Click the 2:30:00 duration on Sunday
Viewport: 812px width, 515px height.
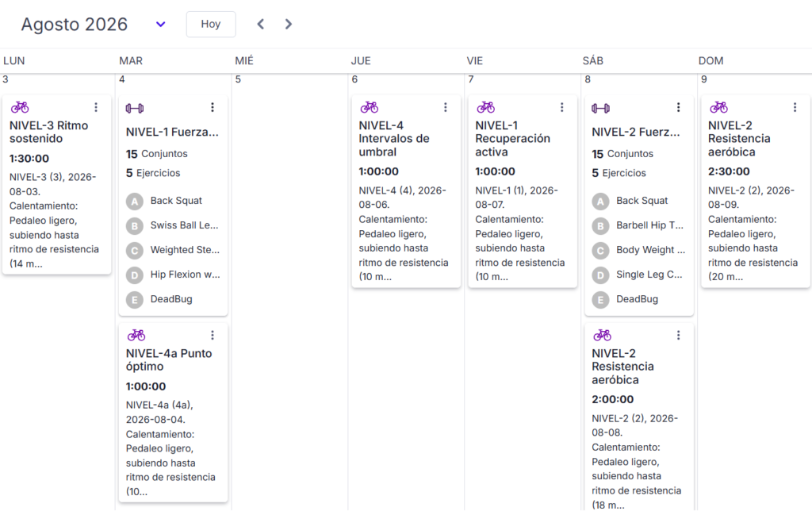tap(729, 171)
